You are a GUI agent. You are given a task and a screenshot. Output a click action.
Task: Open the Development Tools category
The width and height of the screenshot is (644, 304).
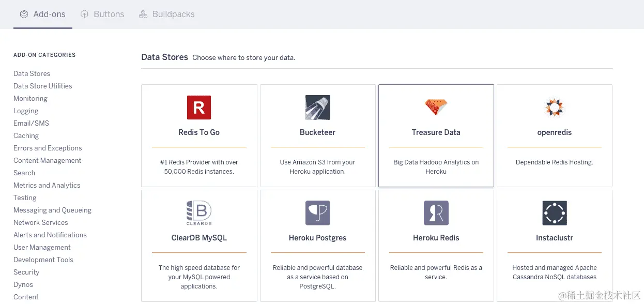click(43, 260)
